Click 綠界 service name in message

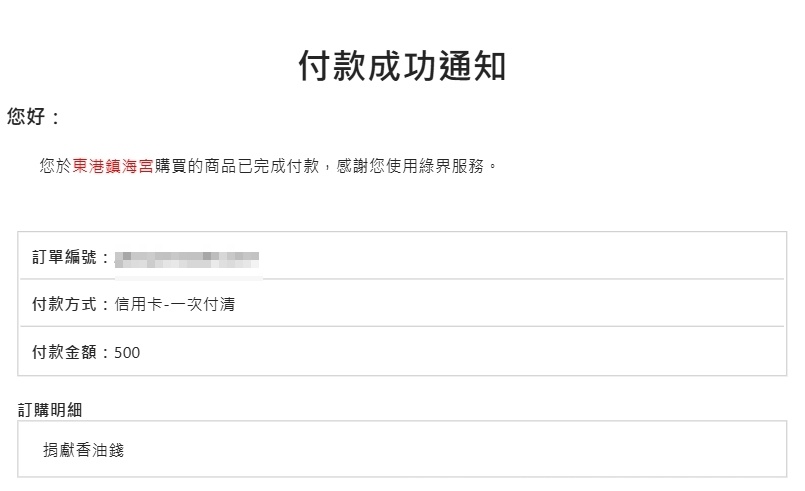click(434, 166)
